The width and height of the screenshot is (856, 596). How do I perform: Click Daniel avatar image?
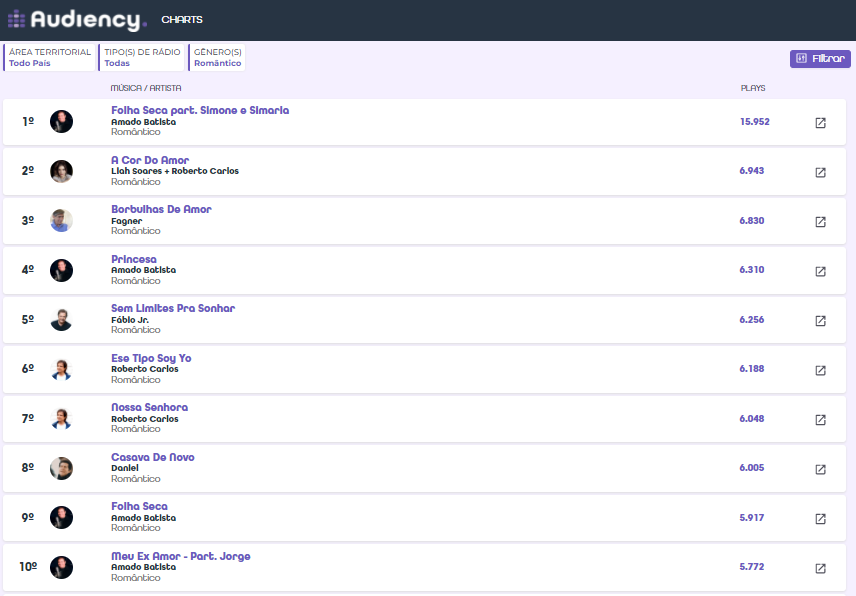pos(61,468)
